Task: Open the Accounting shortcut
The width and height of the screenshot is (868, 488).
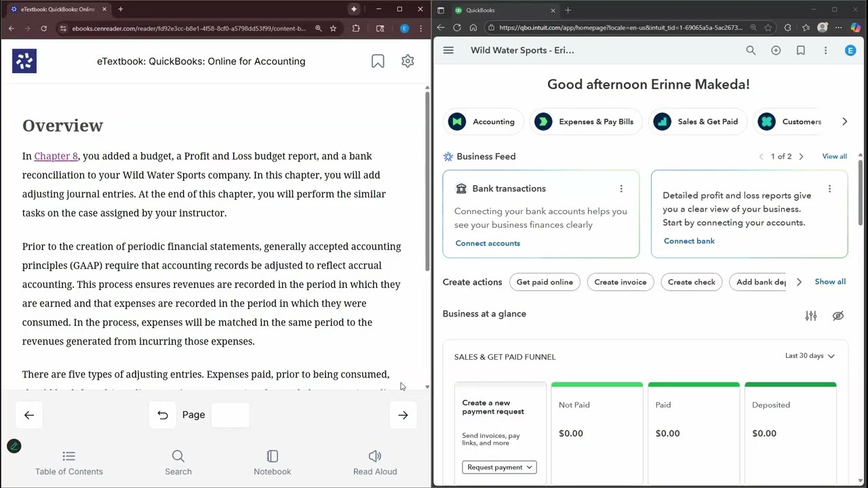Action: click(x=484, y=122)
